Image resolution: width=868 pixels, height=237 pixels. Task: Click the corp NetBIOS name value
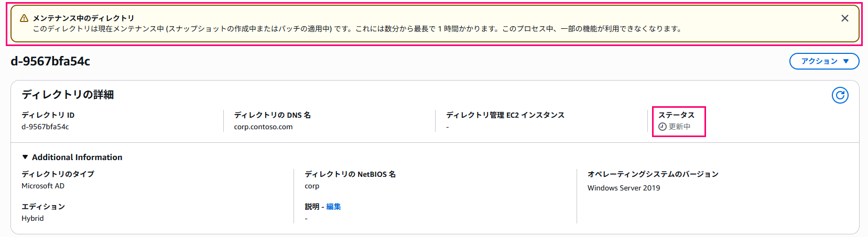point(312,186)
